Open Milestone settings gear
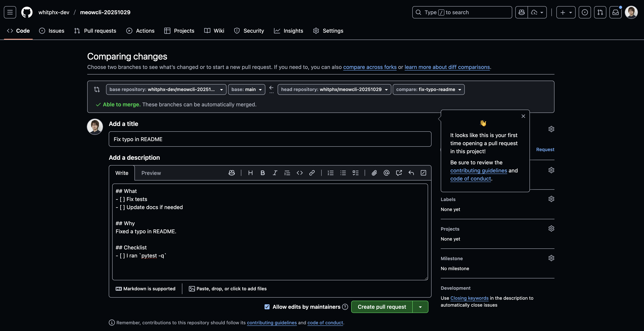The width and height of the screenshot is (644, 331). (x=551, y=258)
